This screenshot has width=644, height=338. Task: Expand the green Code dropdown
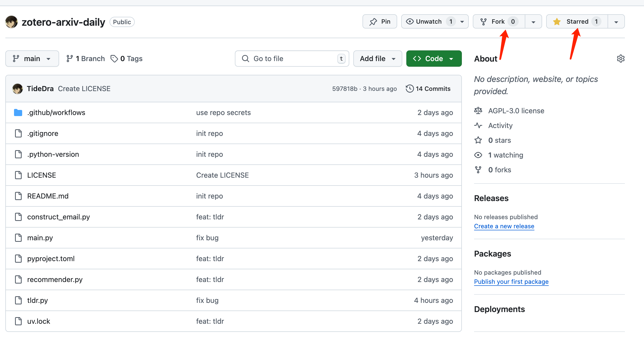coord(434,59)
